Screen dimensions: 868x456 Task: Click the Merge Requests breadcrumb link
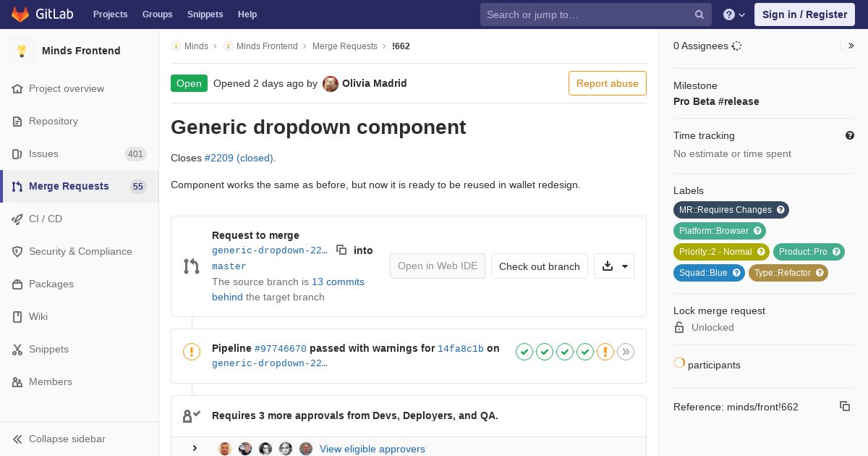(x=345, y=46)
